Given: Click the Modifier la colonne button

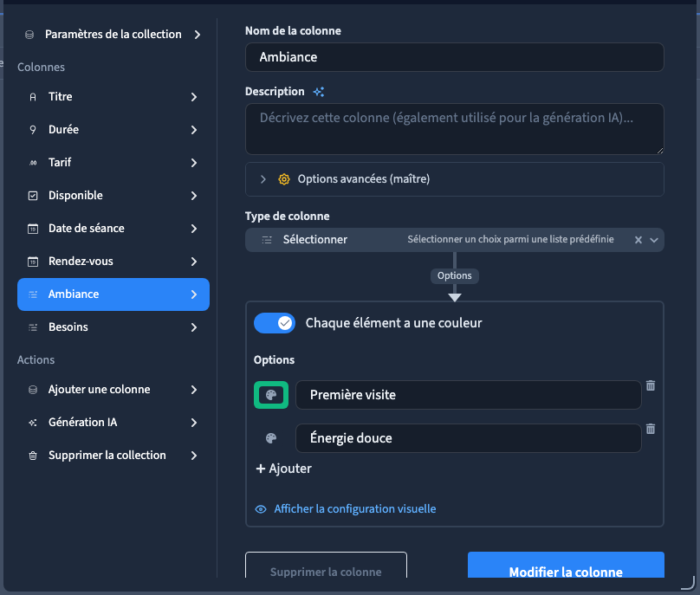Looking at the screenshot, I should click(566, 566).
